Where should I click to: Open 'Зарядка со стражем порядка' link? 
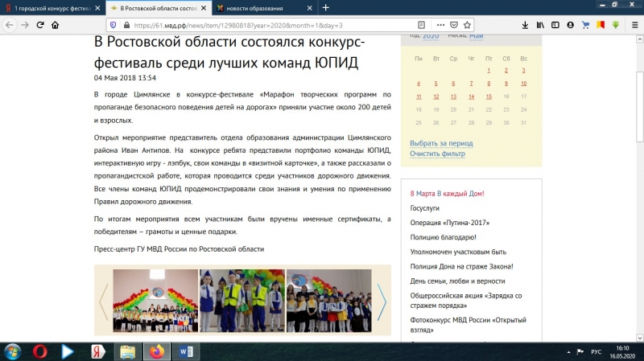pyautogui.click(x=466, y=301)
